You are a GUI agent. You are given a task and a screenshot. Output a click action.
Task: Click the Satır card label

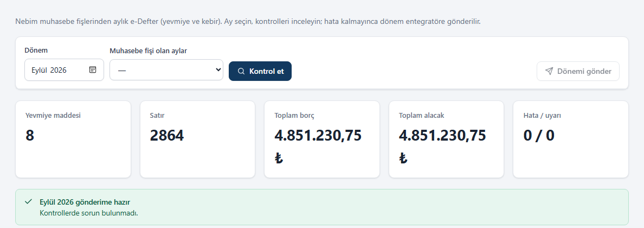click(x=157, y=115)
